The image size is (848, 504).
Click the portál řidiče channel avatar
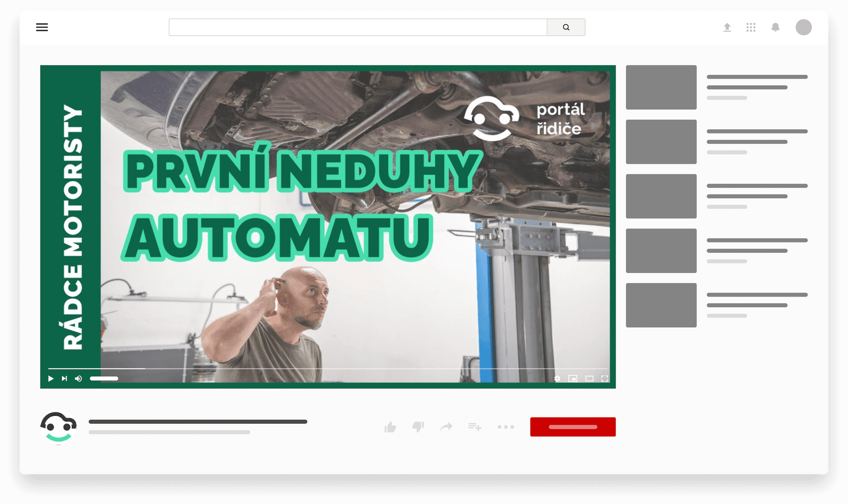pyautogui.click(x=58, y=426)
